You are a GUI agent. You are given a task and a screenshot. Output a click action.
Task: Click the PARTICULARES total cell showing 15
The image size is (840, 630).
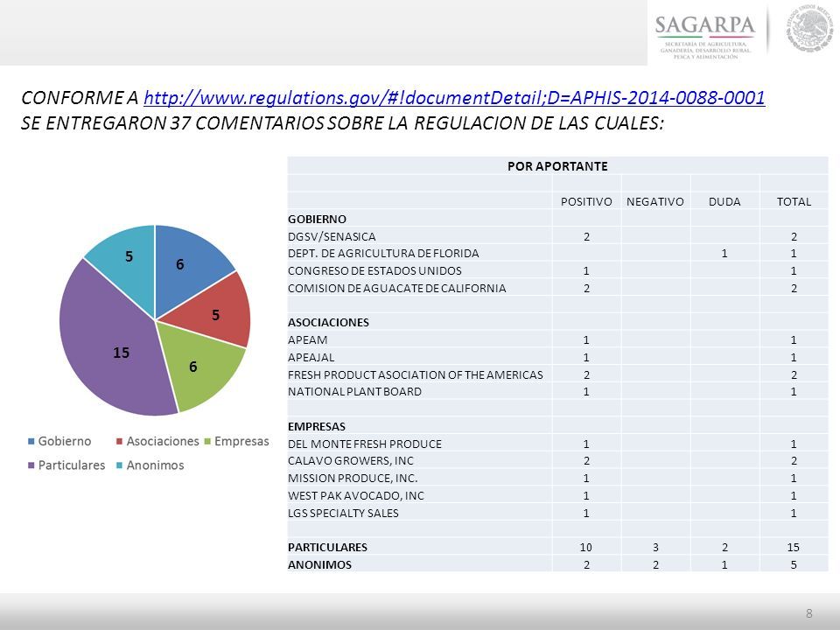(x=794, y=547)
